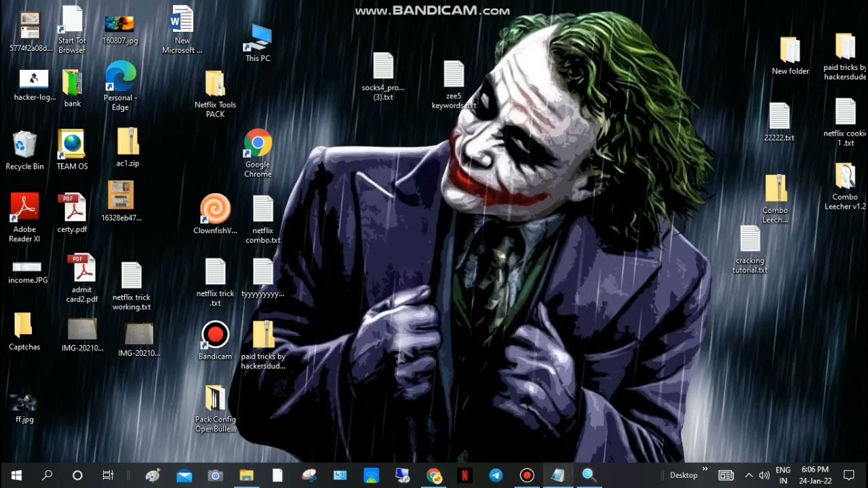The image size is (868, 488).
Task: Open cracking tutorial.txt file
Action: 750,249
